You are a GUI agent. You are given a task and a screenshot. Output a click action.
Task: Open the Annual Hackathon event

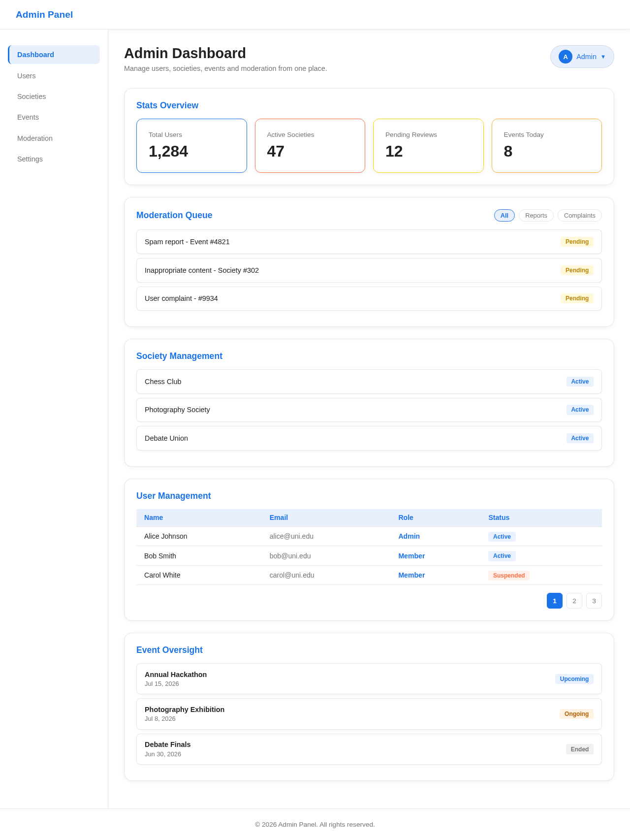[369, 679]
